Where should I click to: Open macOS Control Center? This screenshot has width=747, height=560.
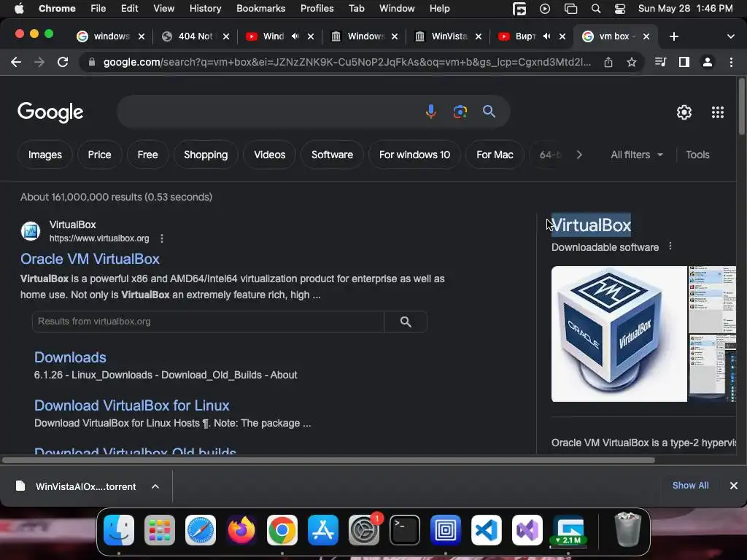(x=620, y=9)
